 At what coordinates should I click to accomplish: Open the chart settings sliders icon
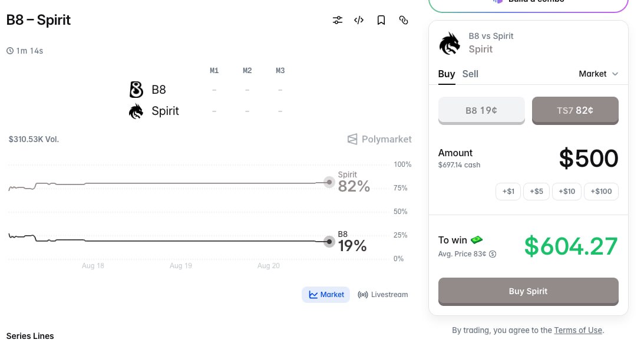[x=338, y=20]
